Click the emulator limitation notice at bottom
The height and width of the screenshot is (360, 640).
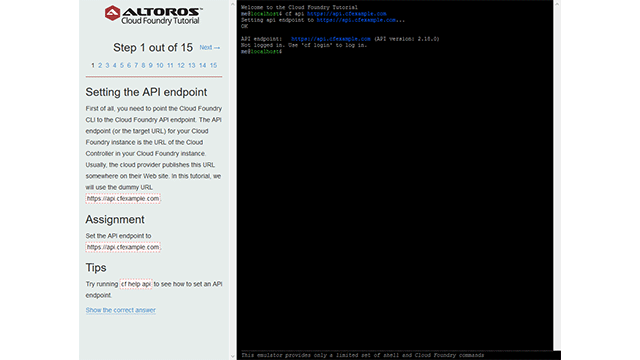(x=362, y=356)
